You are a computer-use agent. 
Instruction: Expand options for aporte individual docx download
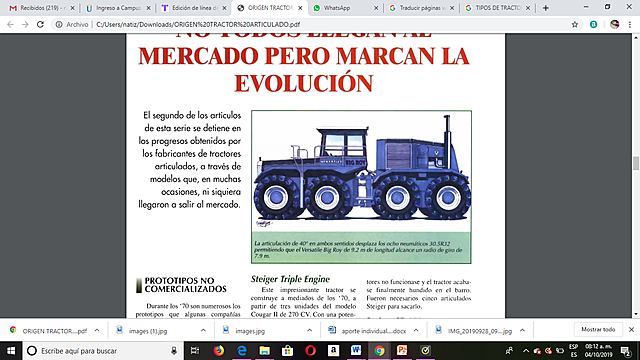(x=416, y=330)
